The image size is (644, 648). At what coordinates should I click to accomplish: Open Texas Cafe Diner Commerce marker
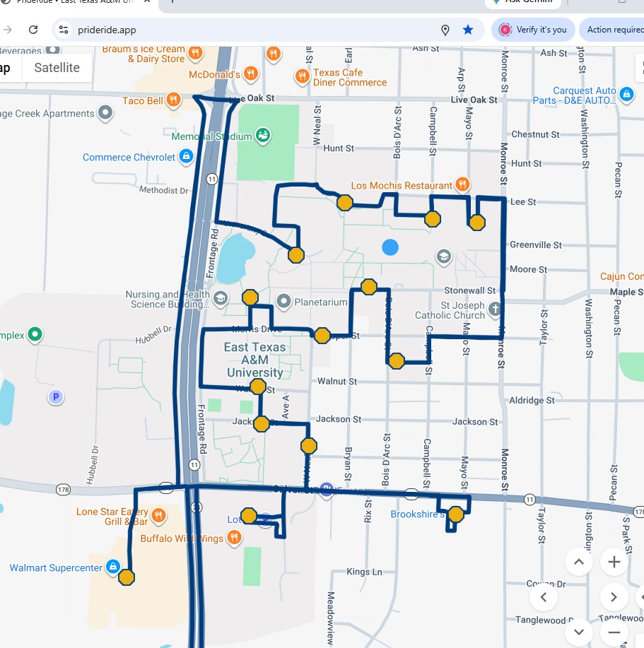[302, 76]
